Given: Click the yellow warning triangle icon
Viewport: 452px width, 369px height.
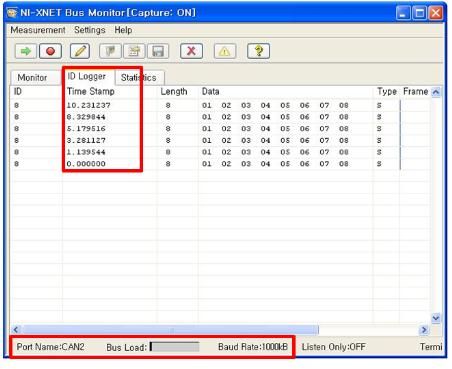Looking at the screenshot, I should (225, 51).
